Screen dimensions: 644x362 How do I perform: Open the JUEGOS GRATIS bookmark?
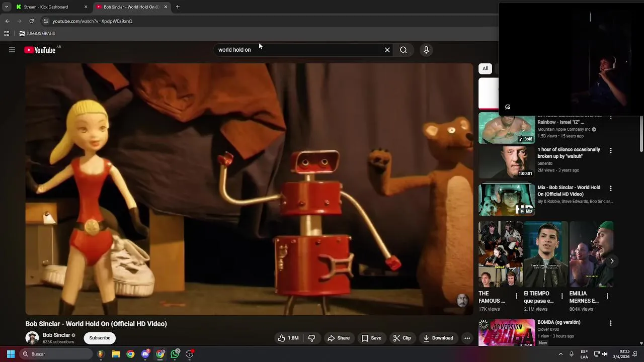37,34
